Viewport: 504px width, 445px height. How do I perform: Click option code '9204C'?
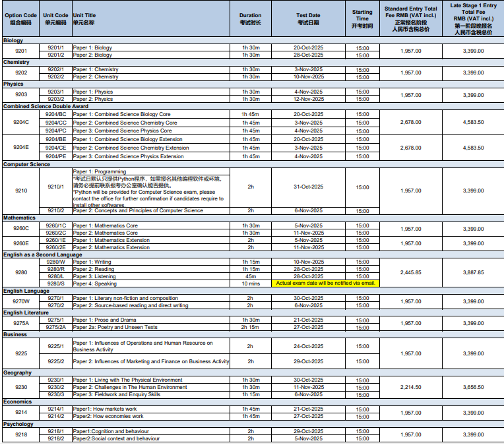(21, 122)
